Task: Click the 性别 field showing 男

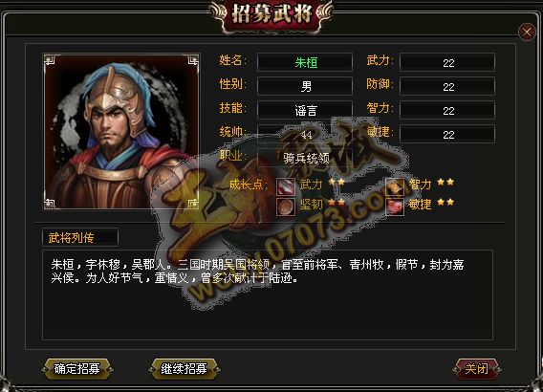Action: click(x=305, y=87)
